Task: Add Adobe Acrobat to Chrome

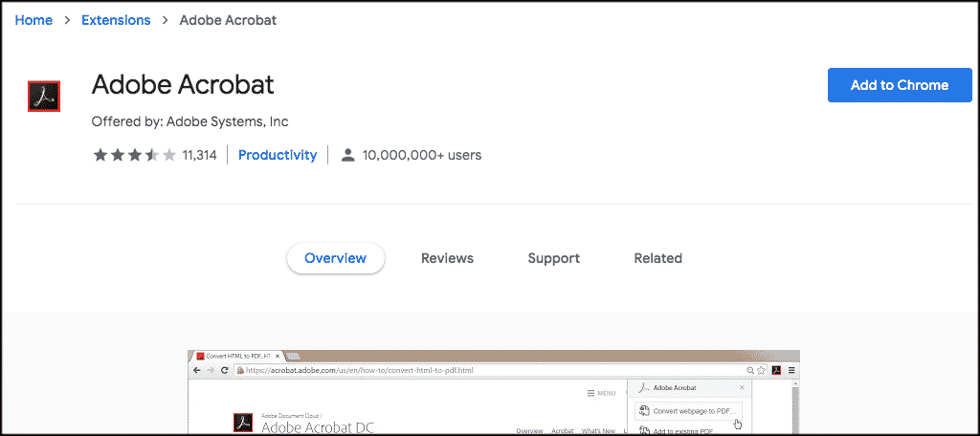Action: point(900,85)
